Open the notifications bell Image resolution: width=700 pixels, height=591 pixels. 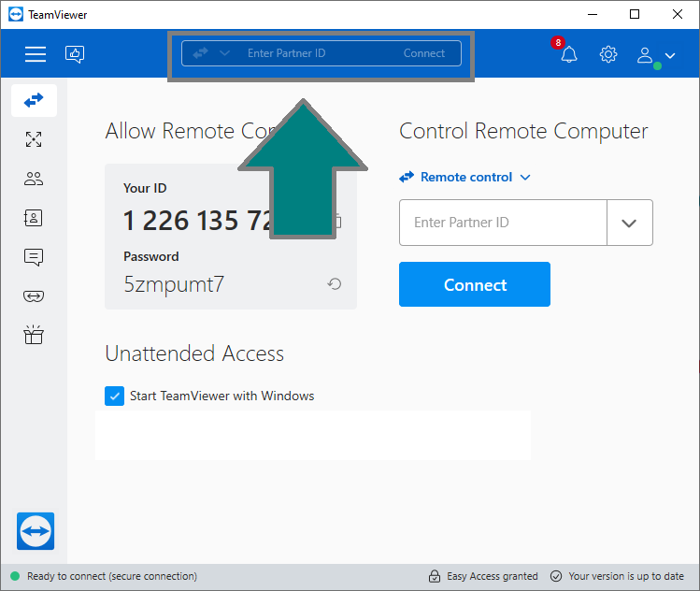(569, 54)
